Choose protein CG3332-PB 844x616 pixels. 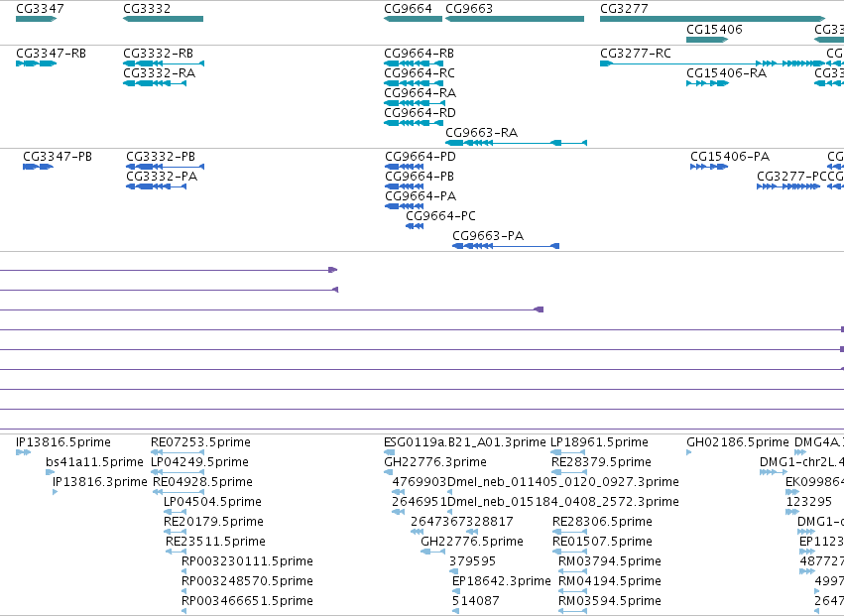tap(161, 157)
